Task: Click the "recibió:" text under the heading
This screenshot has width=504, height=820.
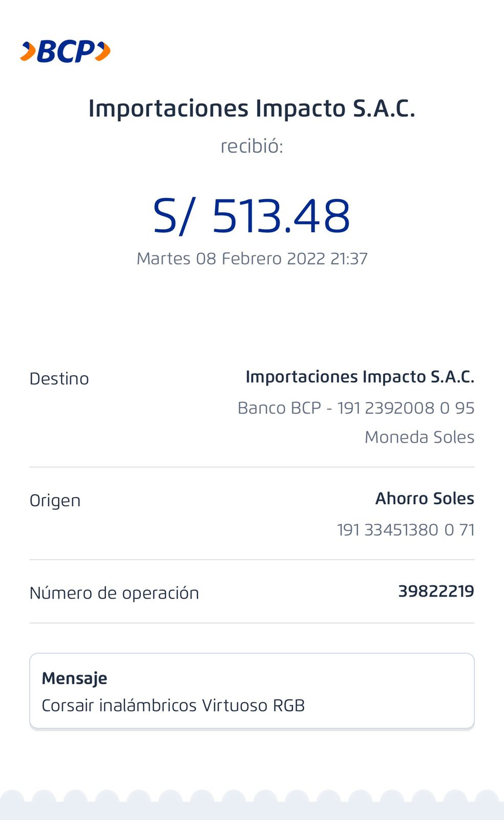Action: 251,147
